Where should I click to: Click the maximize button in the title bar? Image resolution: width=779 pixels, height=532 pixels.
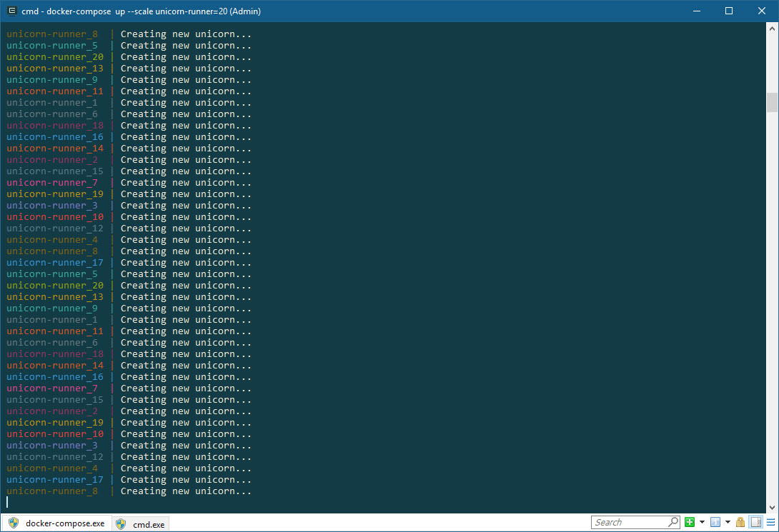point(728,11)
